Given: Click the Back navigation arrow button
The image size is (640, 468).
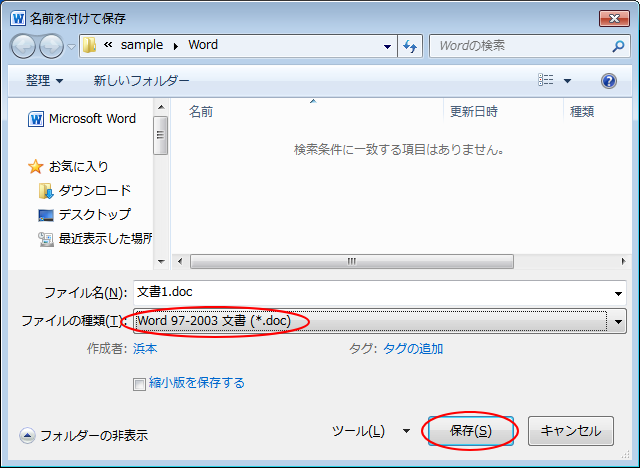Looking at the screenshot, I should (23, 46).
